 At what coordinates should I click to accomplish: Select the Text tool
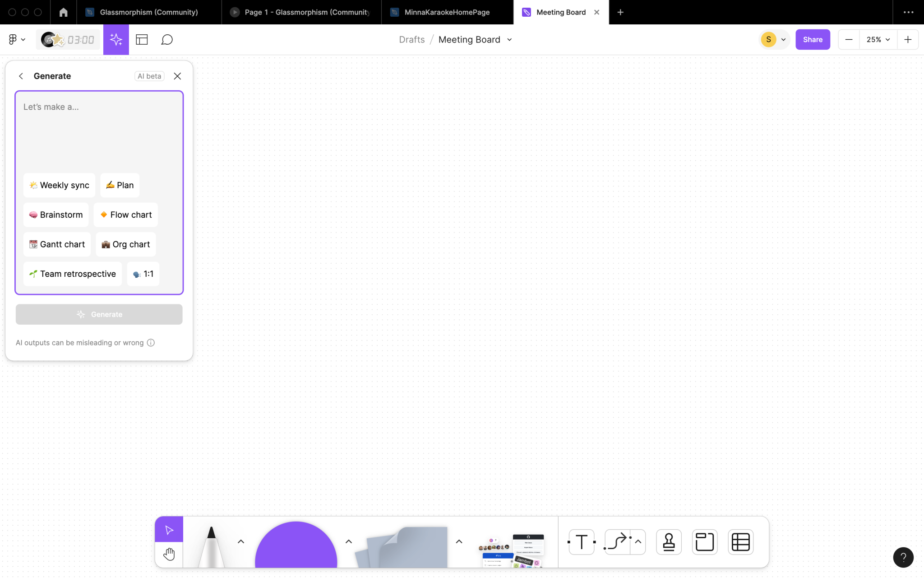pos(581,541)
